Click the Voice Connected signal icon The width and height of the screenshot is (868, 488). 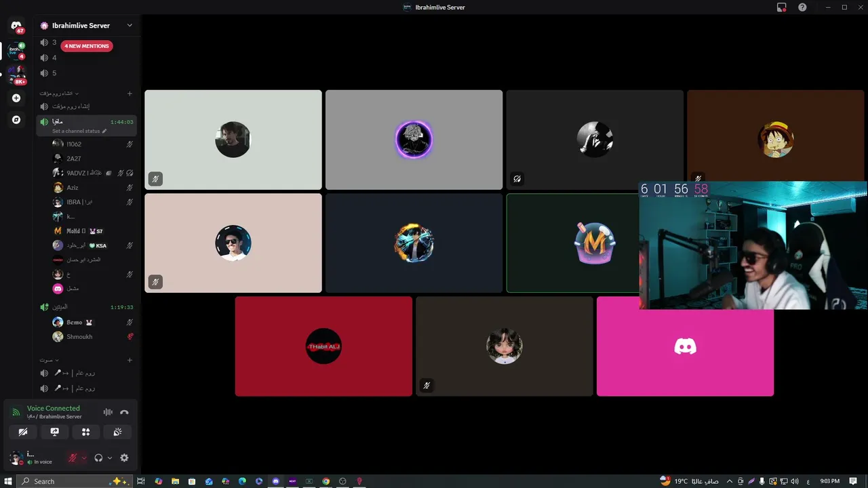[16, 412]
